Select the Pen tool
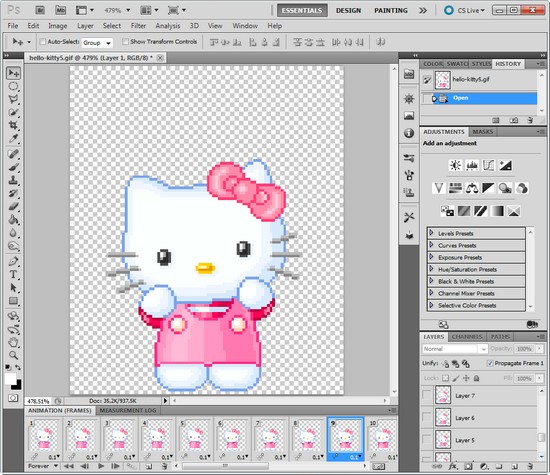This screenshot has height=475, width=550. pos(13,261)
